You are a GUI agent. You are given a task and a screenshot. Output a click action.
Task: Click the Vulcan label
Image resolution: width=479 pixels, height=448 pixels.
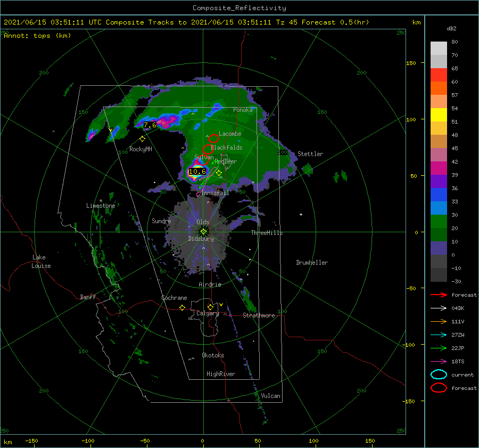click(x=270, y=396)
